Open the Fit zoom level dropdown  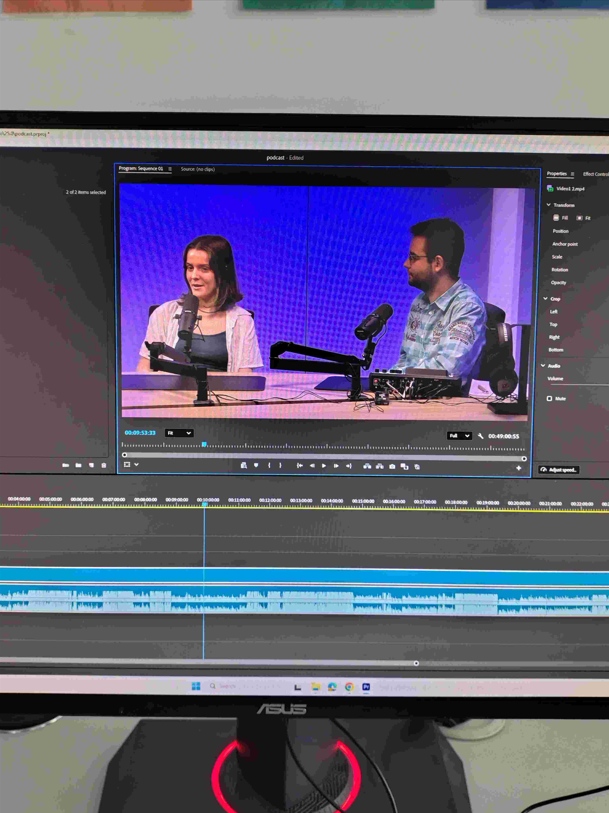click(x=179, y=433)
